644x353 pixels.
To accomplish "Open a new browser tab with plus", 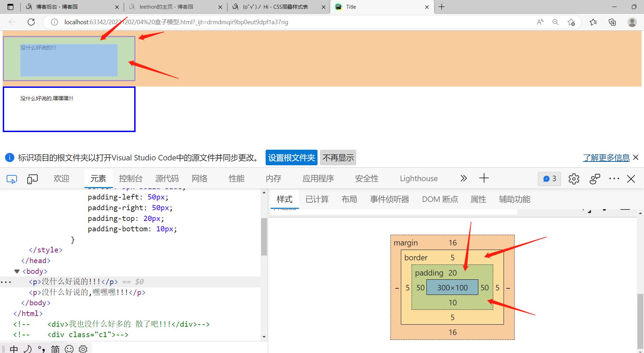I will 442,7.
